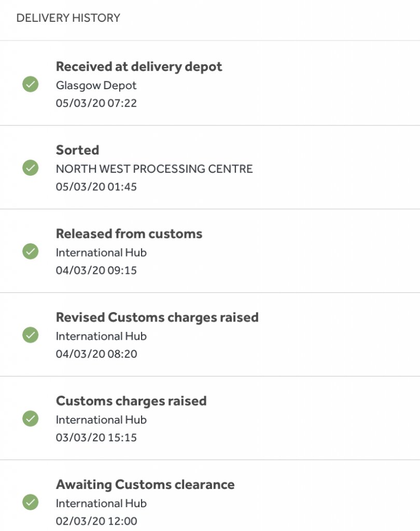
Task: Click the 05/03/20 01:45 timestamp
Action: pos(96,187)
